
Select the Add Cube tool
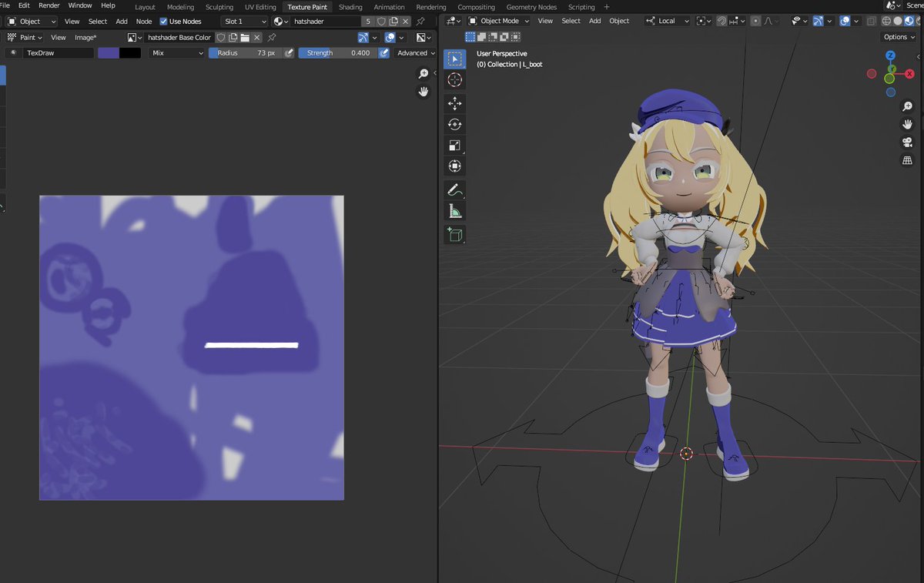pyautogui.click(x=455, y=234)
